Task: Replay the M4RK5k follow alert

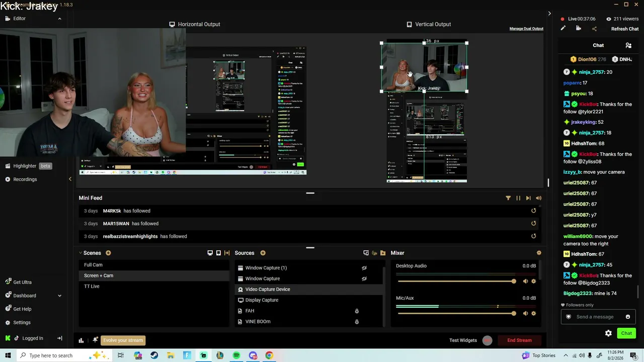Action: click(x=534, y=211)
